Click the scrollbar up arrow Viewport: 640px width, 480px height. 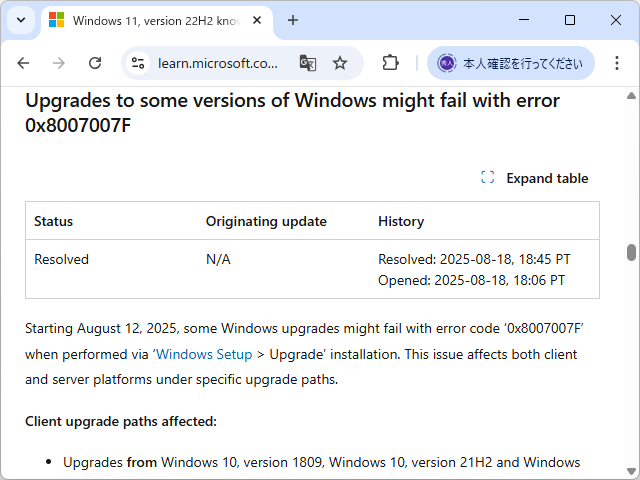point(631,95)
